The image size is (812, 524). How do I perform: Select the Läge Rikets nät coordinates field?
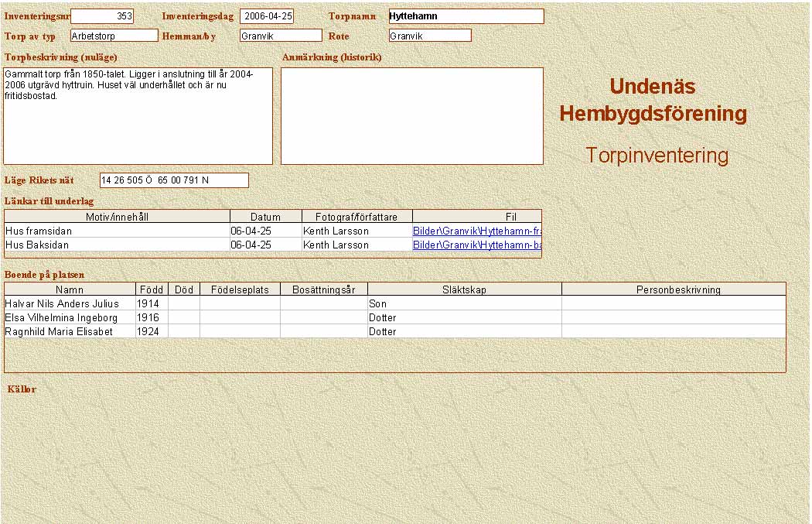[174, 180]
